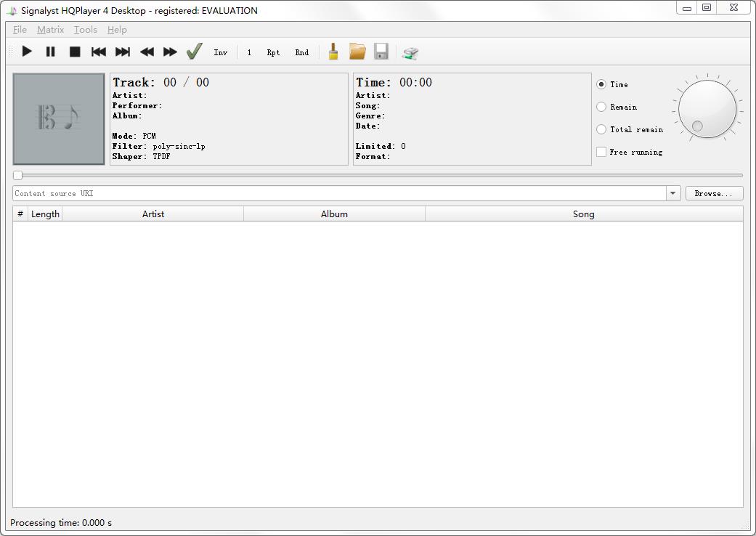Stop playback with the square button
Screen dimensions: 756x536
75,52
